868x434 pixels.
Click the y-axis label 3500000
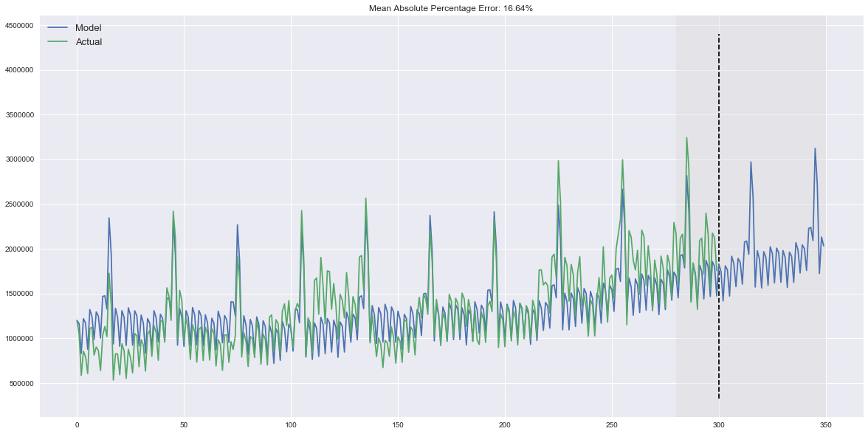click(x=18, y=115)
